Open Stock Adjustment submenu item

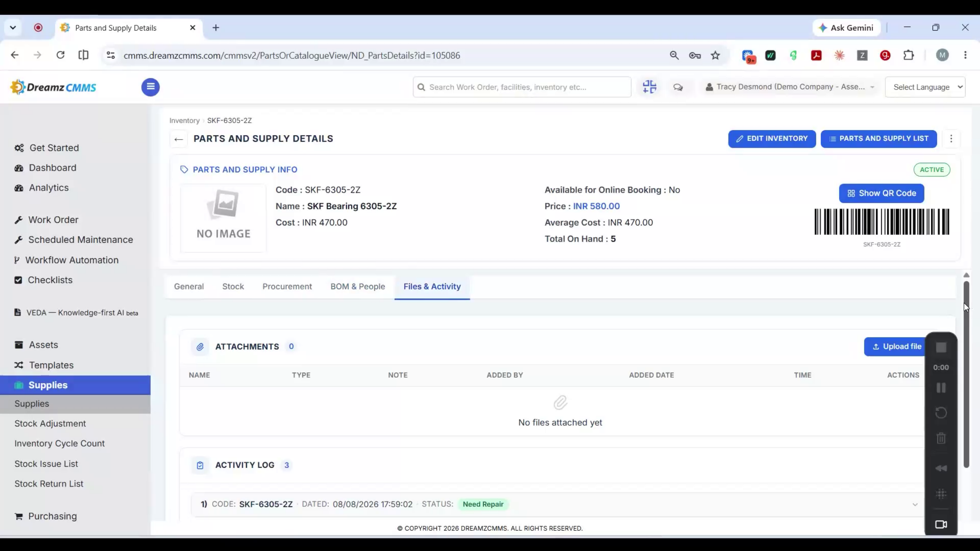coord(50,424)
